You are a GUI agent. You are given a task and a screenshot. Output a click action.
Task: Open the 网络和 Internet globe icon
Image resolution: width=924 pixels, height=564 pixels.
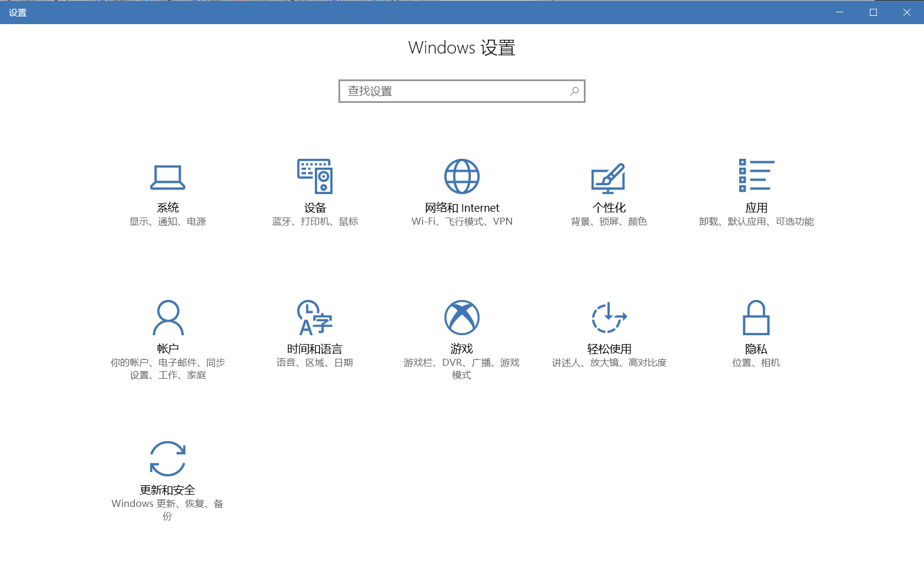[x=462, y=176]
